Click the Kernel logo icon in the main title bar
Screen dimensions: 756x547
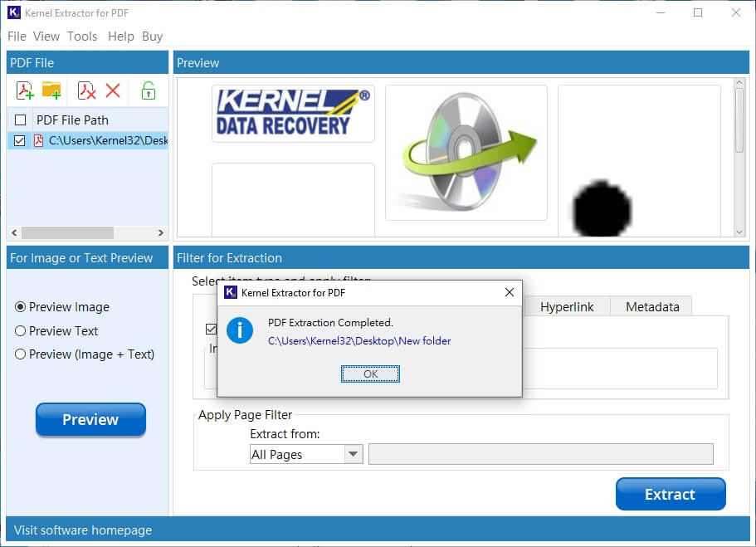(x=14, y=12)
